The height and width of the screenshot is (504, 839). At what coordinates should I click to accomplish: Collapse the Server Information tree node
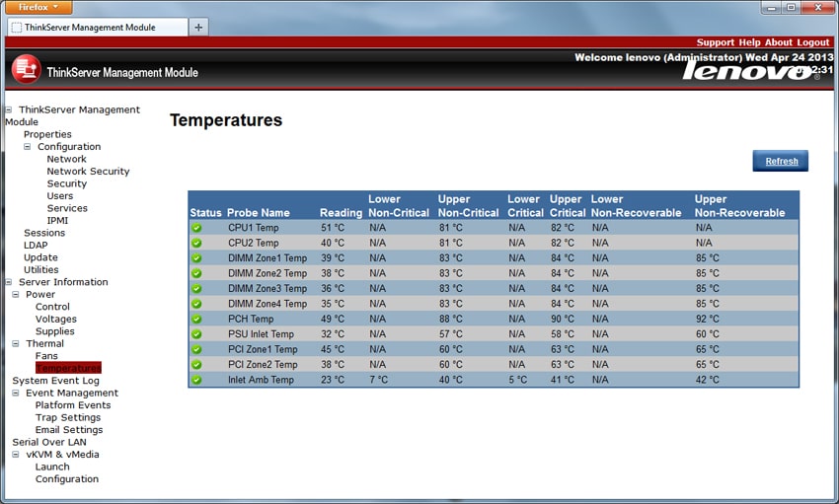coord(9,282)
